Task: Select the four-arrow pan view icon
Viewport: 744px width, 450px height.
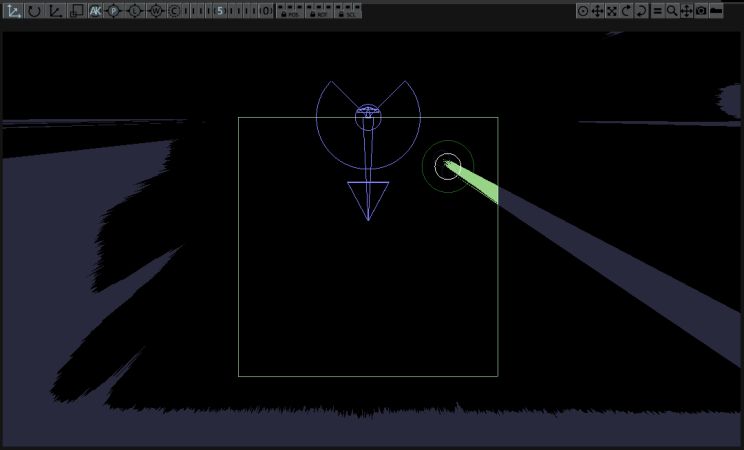Action: (x=597, y=11)
